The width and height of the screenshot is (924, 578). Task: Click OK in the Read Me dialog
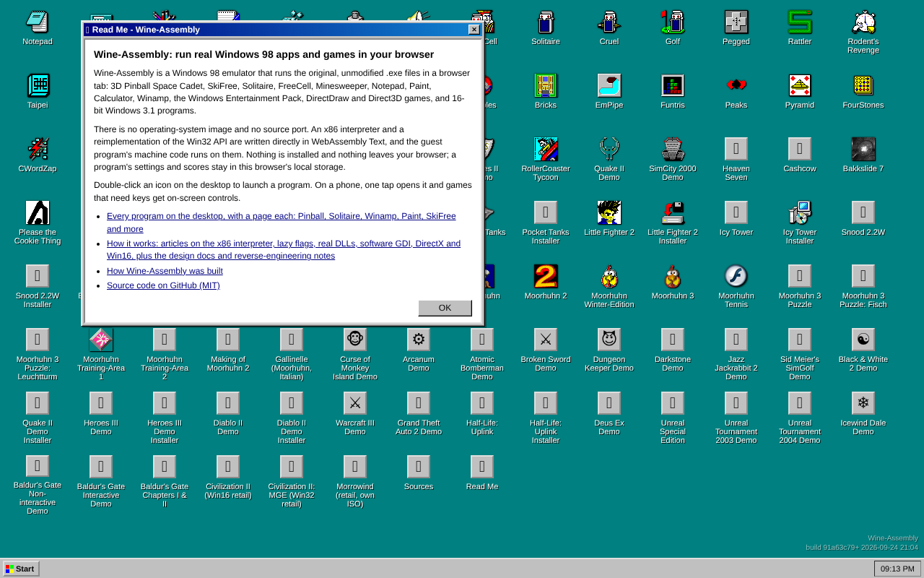[x=445, y=308]
